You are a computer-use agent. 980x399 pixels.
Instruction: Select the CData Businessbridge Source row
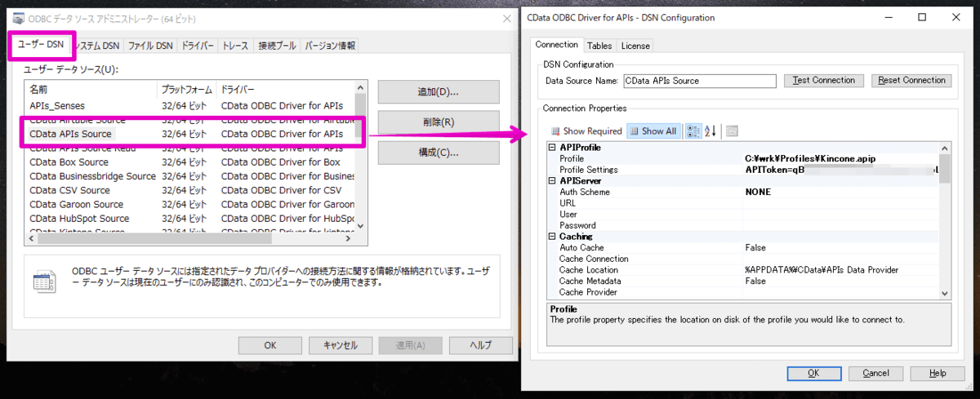(190, 176)
